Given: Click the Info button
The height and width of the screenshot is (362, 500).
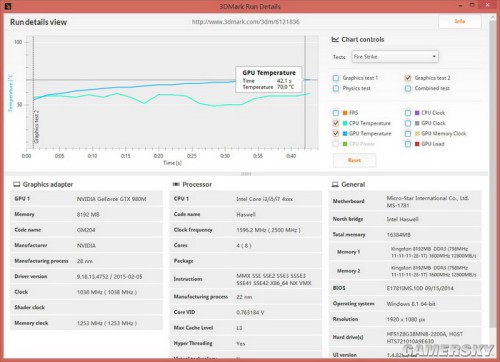Looking at the screenshot, I should pyautogui.click(x=460, y=21).
